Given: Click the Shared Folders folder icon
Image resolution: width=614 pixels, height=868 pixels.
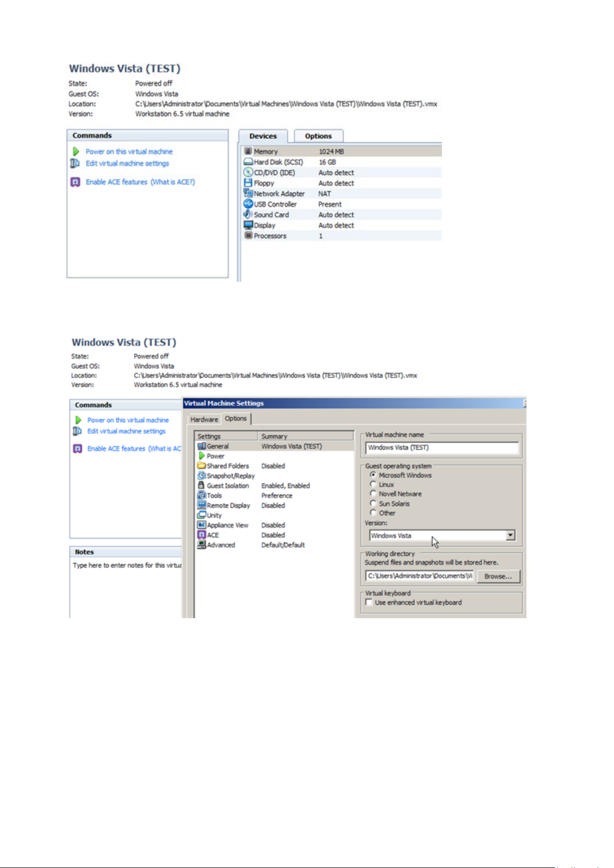Looking at the screenshot, I should pyautogui.click(x=202, y=466).
